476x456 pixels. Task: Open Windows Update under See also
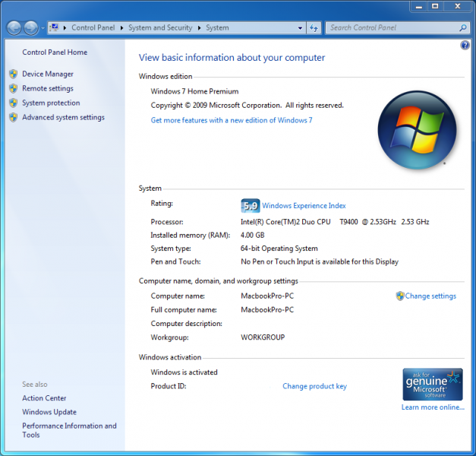pyautogui.click(x=49, y=412)
